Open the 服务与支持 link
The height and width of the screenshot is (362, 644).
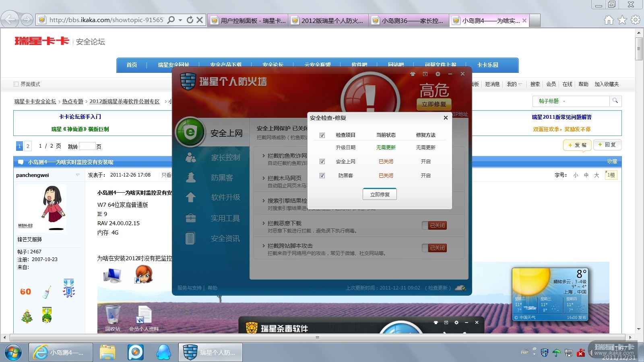point(189,288)
